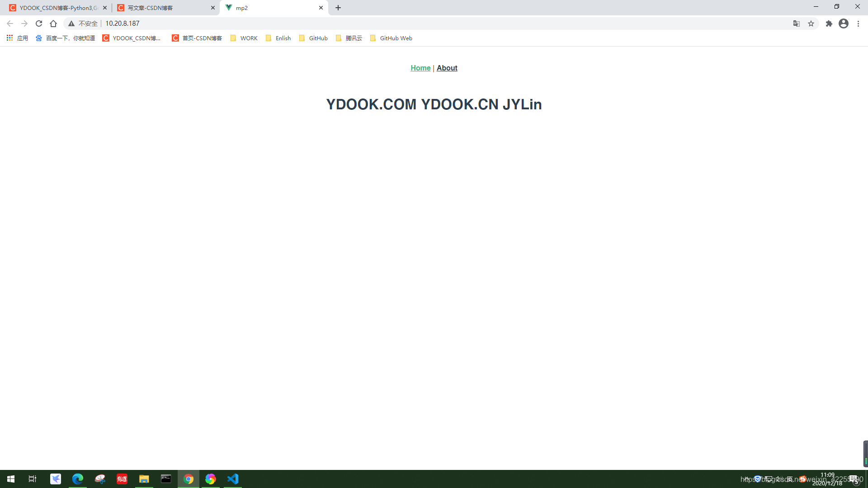Switch to the YDOOK_CSDN博客 tab
The image size is (868, 488).
coord(54,8)
